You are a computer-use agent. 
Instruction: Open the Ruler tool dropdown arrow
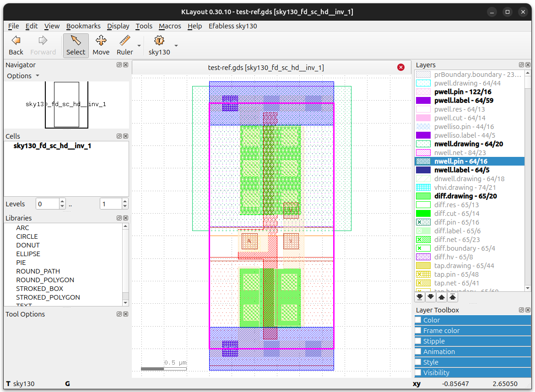click(139, 45)
